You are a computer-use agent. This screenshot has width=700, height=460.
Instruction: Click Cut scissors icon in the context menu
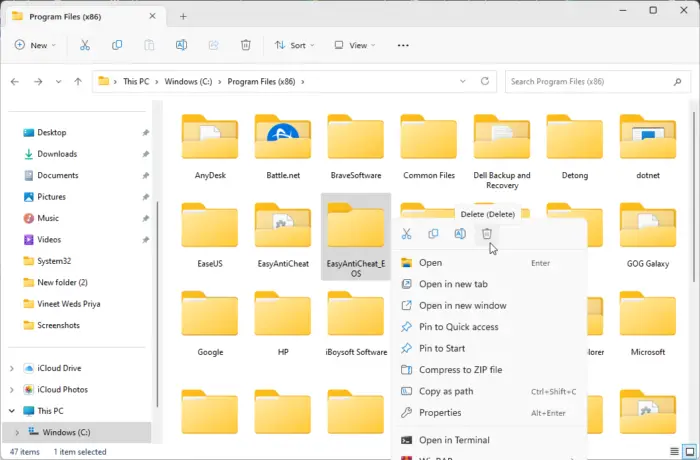(406, 234)
